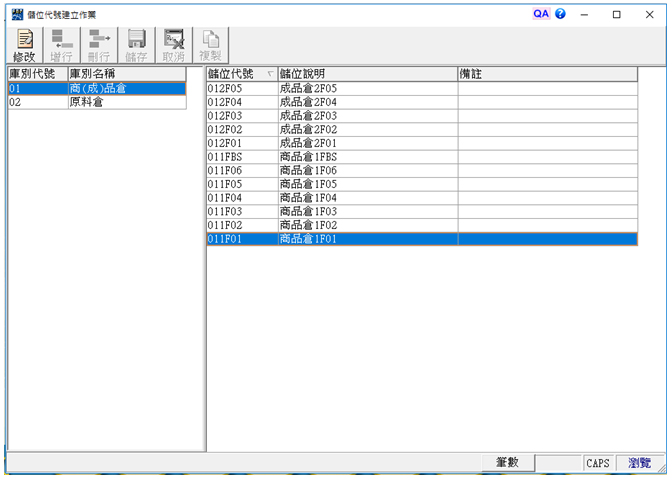Select the 012F05 storage location row
672x481 pixels.
241,89
